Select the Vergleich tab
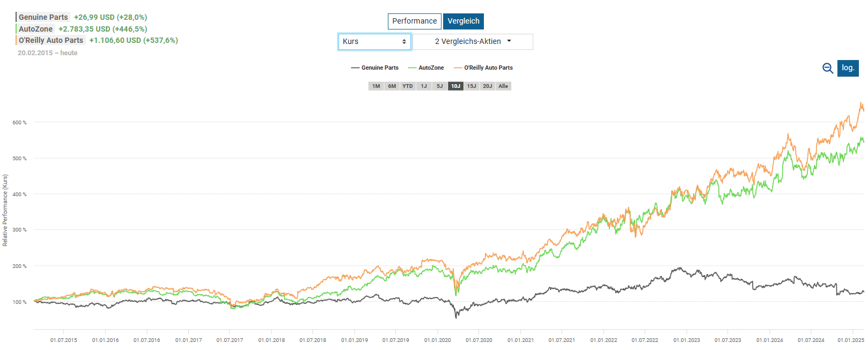This screenshot has height=350, width=868. pos(464,21)
